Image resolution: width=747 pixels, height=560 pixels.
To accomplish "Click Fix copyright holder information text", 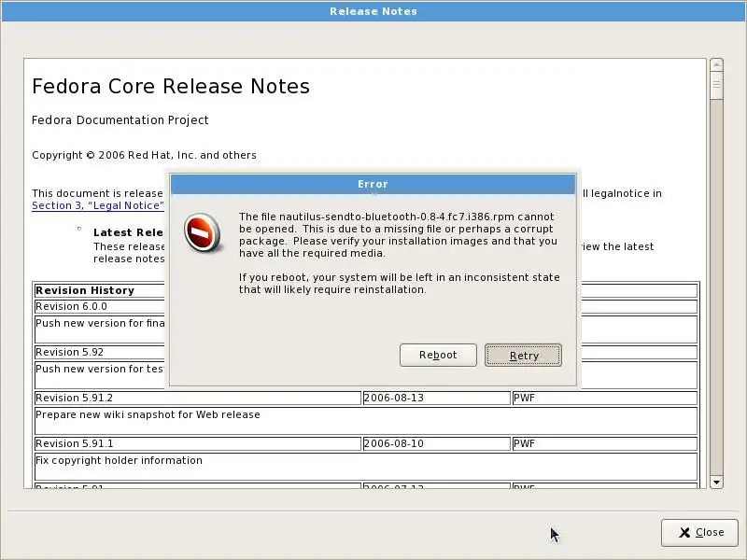I will (x=119, y=460).
